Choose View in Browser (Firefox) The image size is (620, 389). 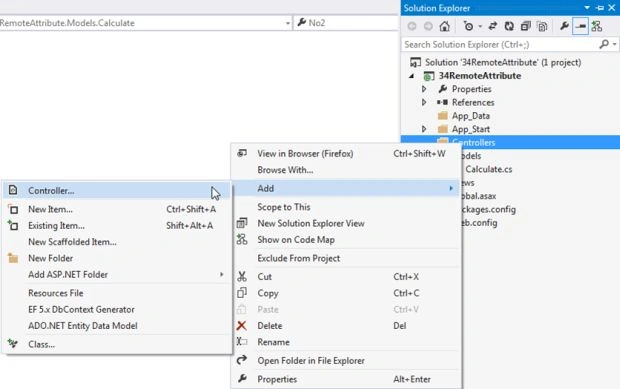tap(346, 153)
